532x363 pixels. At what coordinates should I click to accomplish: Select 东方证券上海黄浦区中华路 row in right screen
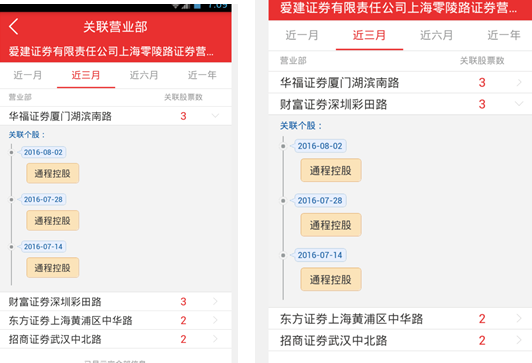(x=400, y=318)
